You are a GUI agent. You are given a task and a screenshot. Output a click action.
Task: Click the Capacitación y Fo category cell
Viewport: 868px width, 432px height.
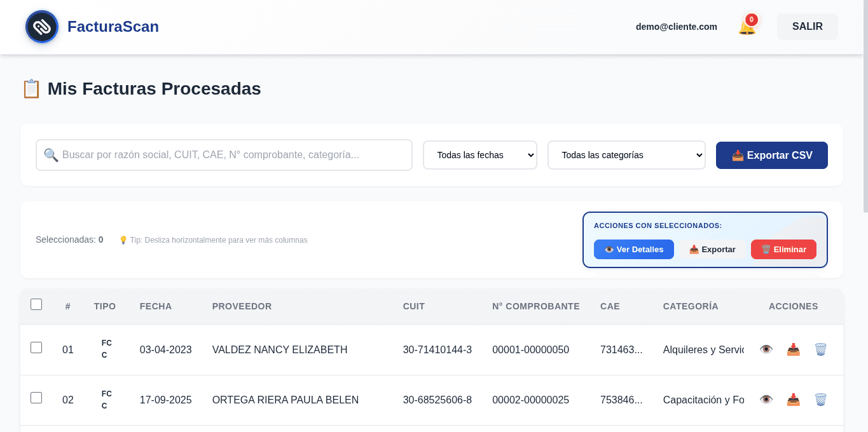click(x=703, y=400)
